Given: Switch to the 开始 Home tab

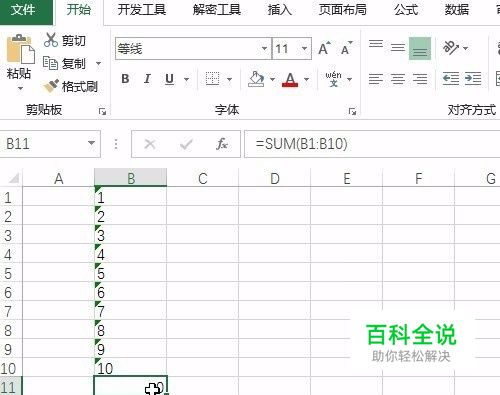Looking at the screenshot, I should tap(79, 10).
